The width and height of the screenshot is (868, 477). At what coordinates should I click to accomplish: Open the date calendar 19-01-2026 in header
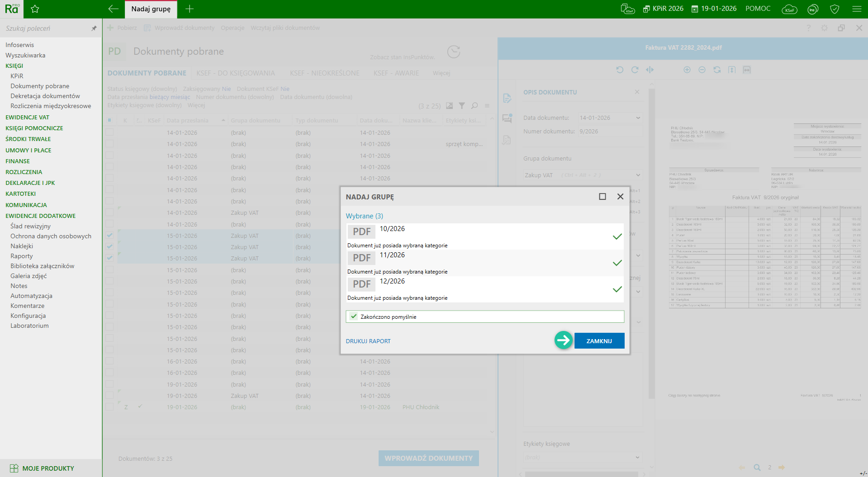pyautogui.click(x=714, y=9)
